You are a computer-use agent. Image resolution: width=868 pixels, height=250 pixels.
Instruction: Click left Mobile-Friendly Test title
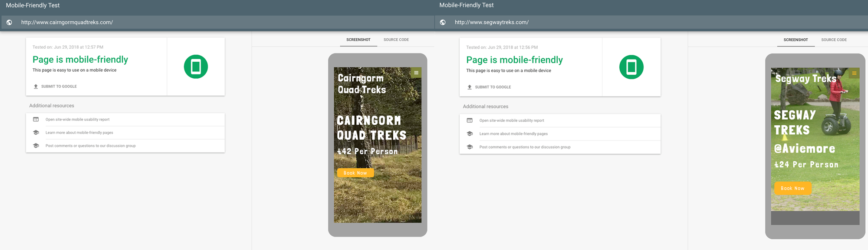(x=33, y=5)
